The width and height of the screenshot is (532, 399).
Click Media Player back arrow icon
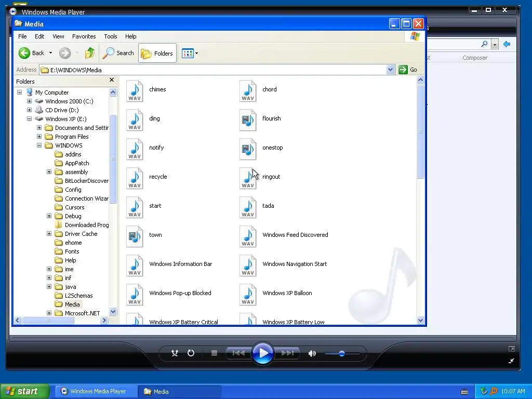tap(507, 44)
